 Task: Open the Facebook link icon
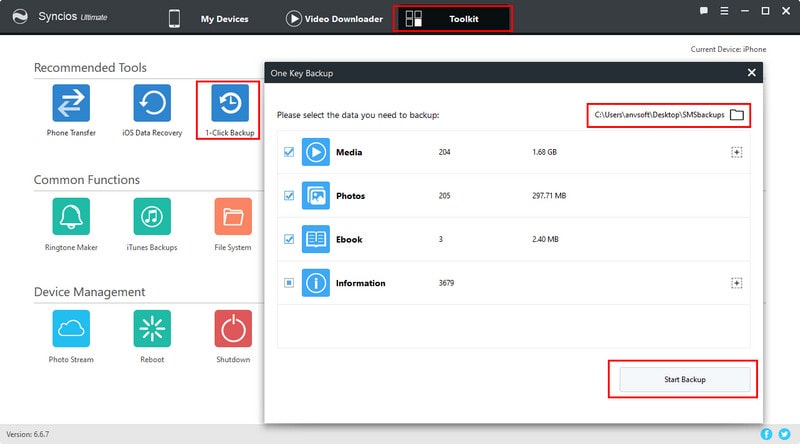pyautogui.click(x=767, y=434)
